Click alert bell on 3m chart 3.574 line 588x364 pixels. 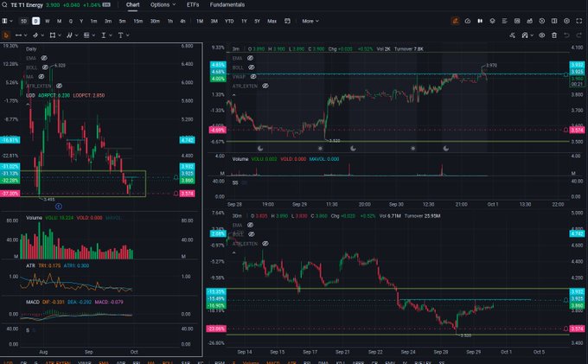(x=566, y=130)
